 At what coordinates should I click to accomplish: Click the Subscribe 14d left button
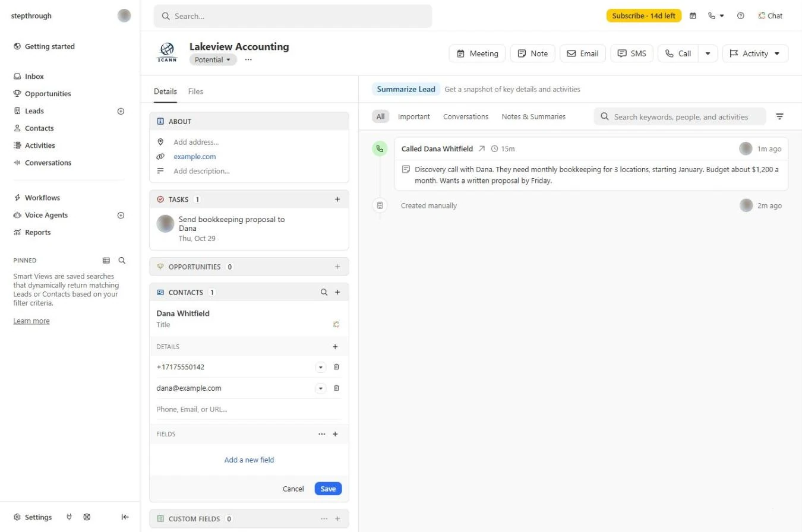pos(644,16)
